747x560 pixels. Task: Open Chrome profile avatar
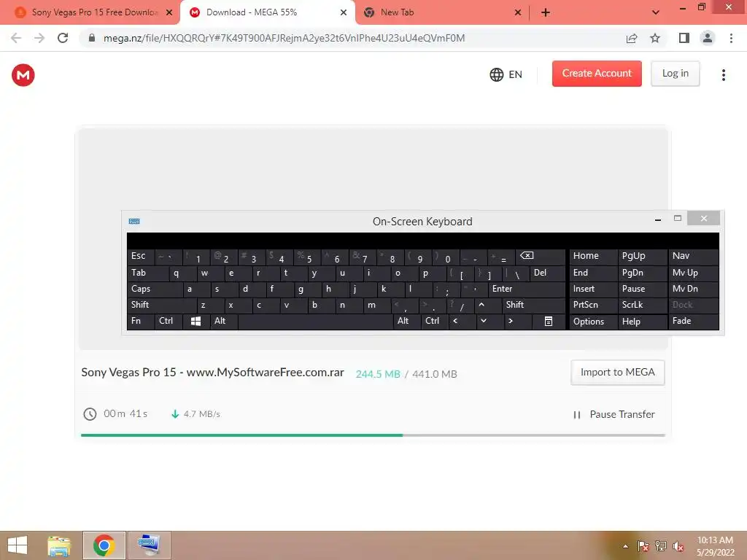(x=708, y=38)
